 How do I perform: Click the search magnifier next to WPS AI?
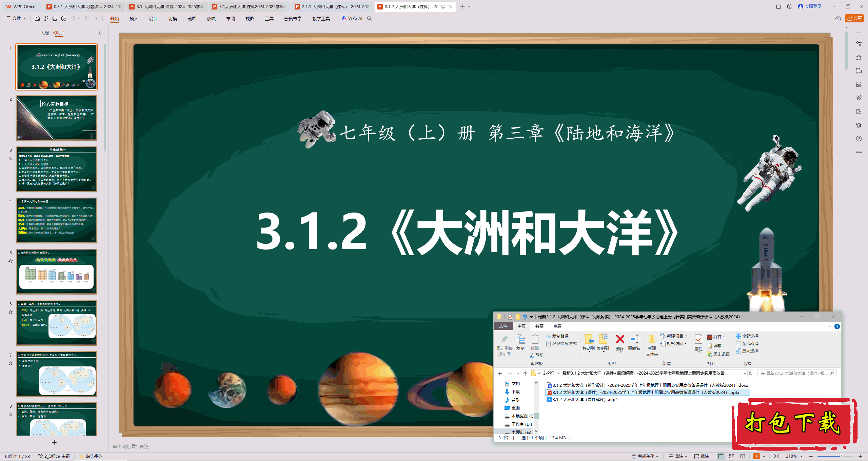point(370,18)
